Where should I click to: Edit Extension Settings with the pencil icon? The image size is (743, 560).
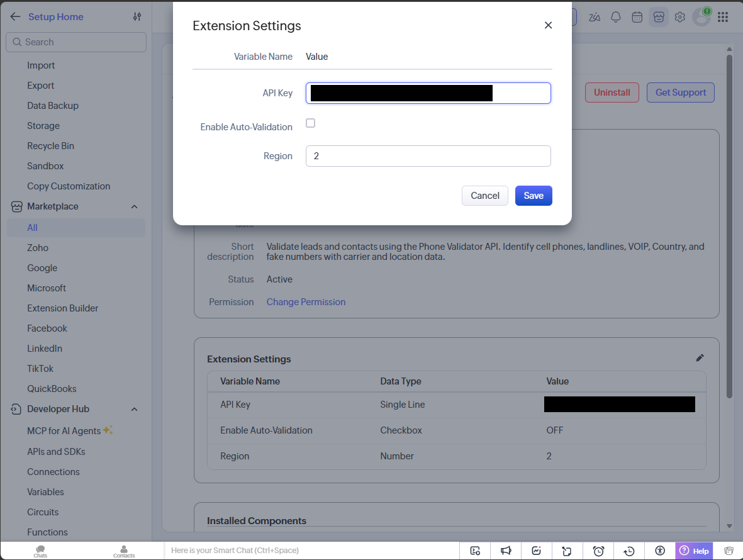coord(700,357)
